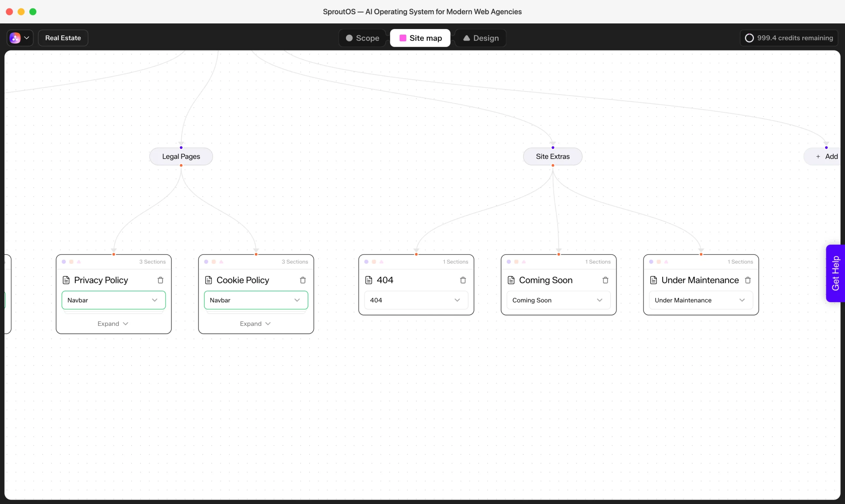Click the orange connector handle below Site Extras
The width and height of the screenshot is (845, 504).
point(553,165)
